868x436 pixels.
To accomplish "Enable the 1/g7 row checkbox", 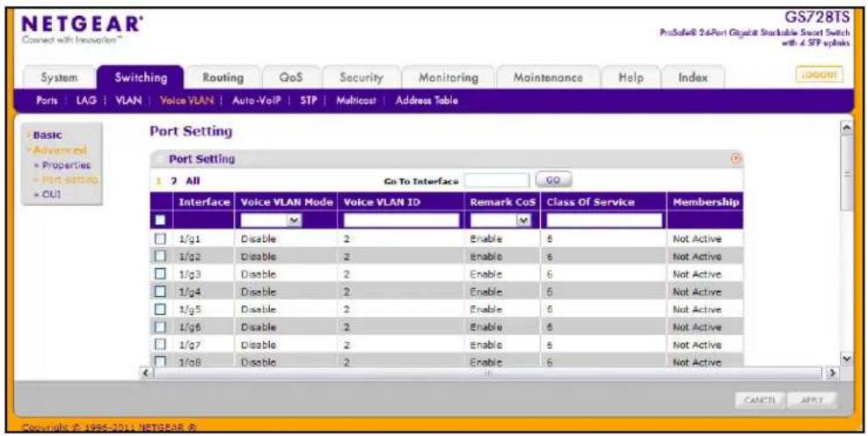I will [160, 345].
